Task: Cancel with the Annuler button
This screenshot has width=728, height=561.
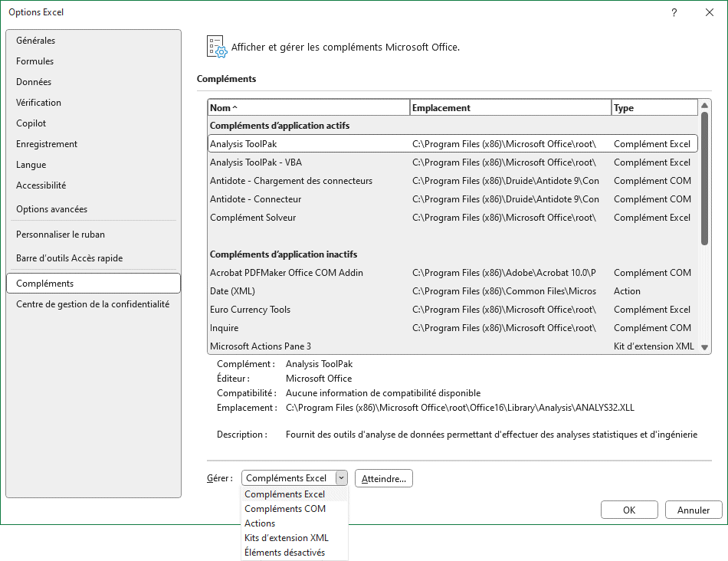Action: click(694, 510)
